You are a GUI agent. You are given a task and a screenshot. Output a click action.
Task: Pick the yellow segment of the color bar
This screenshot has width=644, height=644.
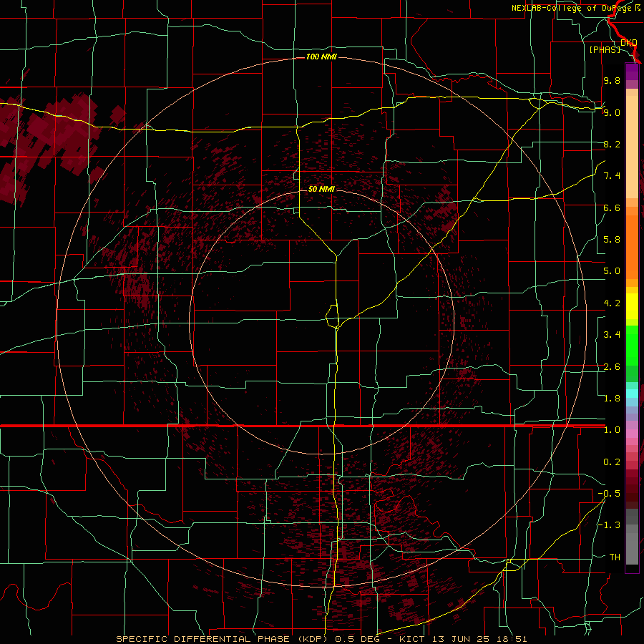click(x=632, y=306)
